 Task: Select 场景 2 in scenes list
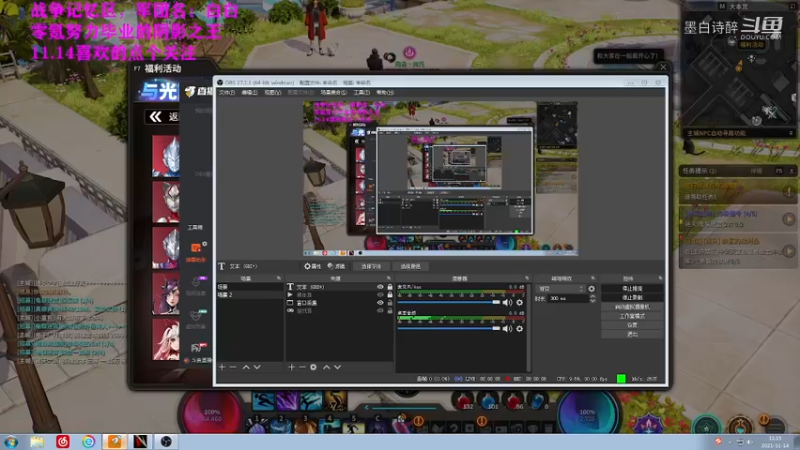(x=249, y=295)
